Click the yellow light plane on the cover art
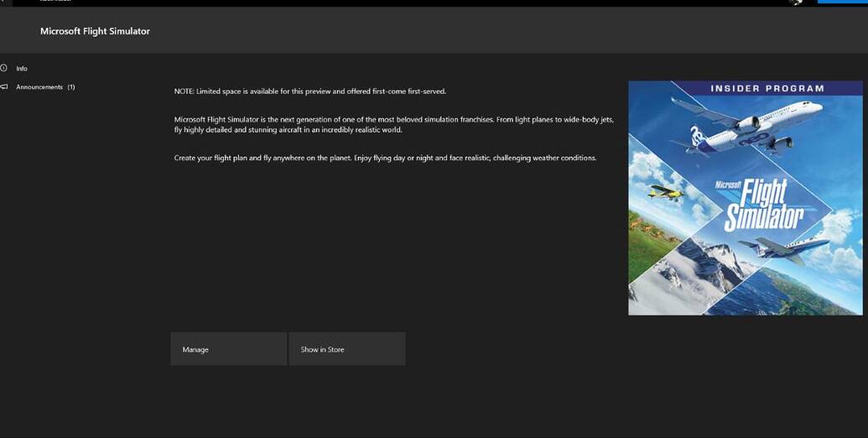 [666, 192]
